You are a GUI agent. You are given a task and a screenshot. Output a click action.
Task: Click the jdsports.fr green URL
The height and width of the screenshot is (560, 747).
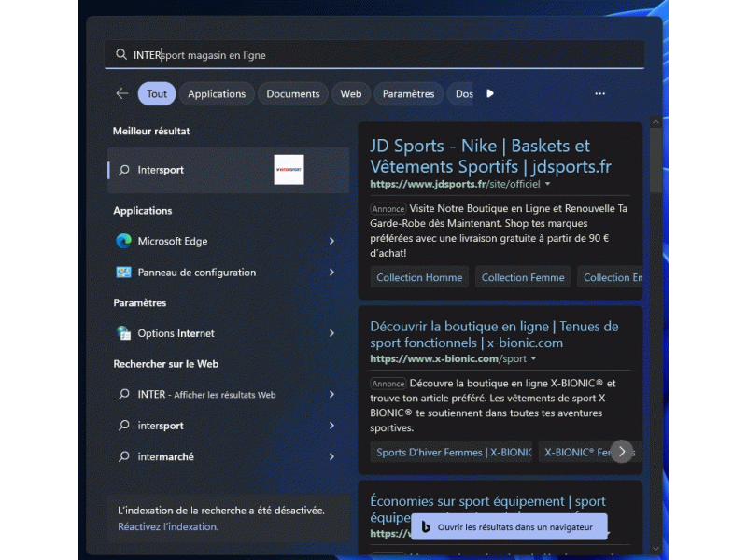pyautogui.click(x=455, y=184)
